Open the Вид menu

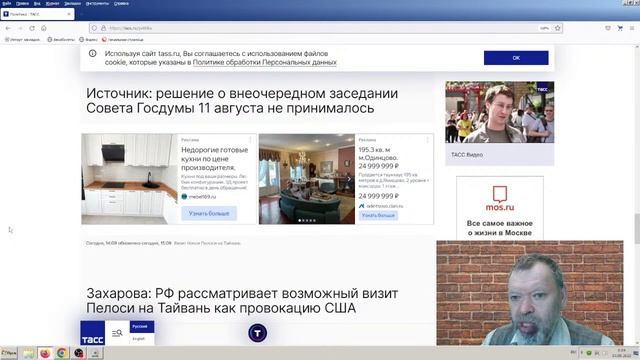[x=37, y=3]
